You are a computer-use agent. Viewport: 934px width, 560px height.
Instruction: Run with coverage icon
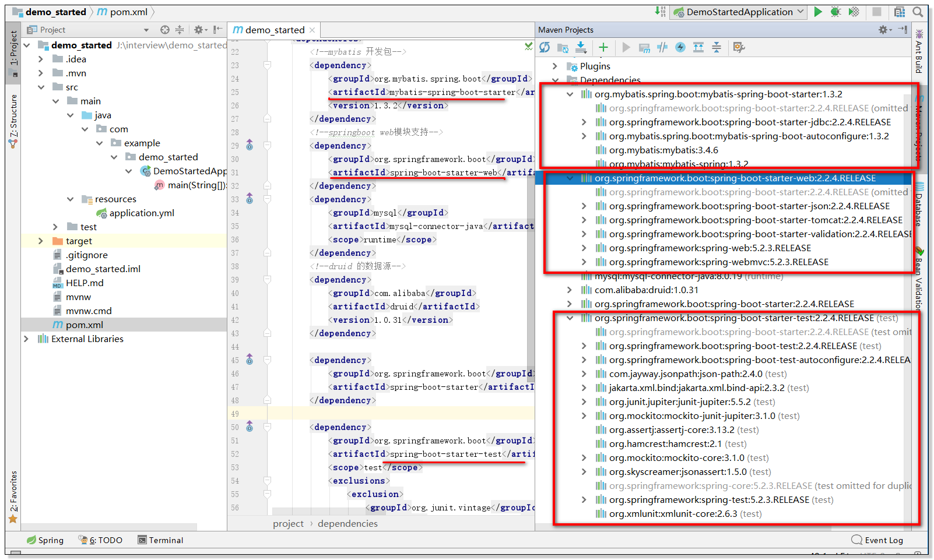pos(854,12)
